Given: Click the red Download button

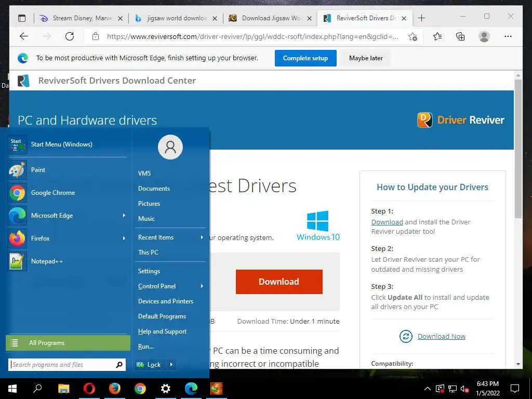Looking at the screenshot, I should pos(279,282).
